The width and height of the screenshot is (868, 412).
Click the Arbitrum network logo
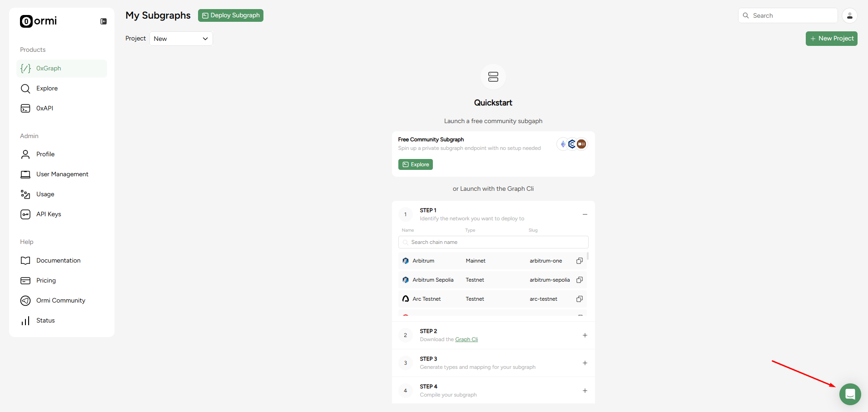[405, 261]
